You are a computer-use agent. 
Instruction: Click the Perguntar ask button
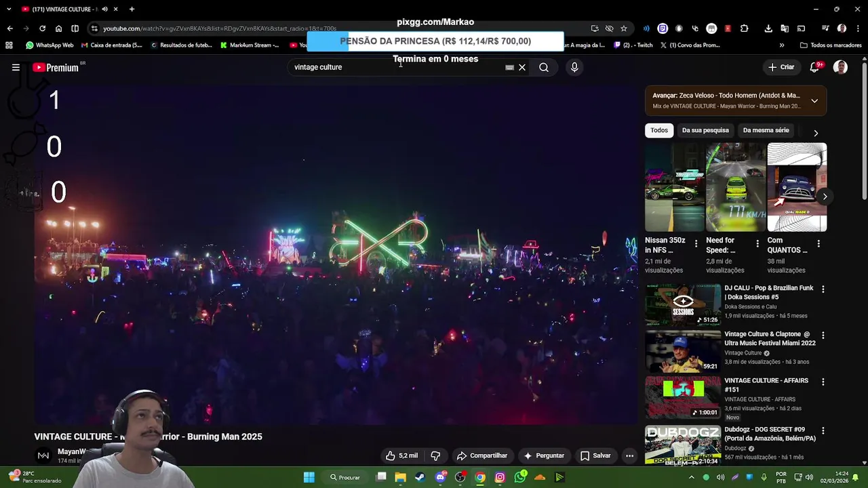click(x=544, y=455)
